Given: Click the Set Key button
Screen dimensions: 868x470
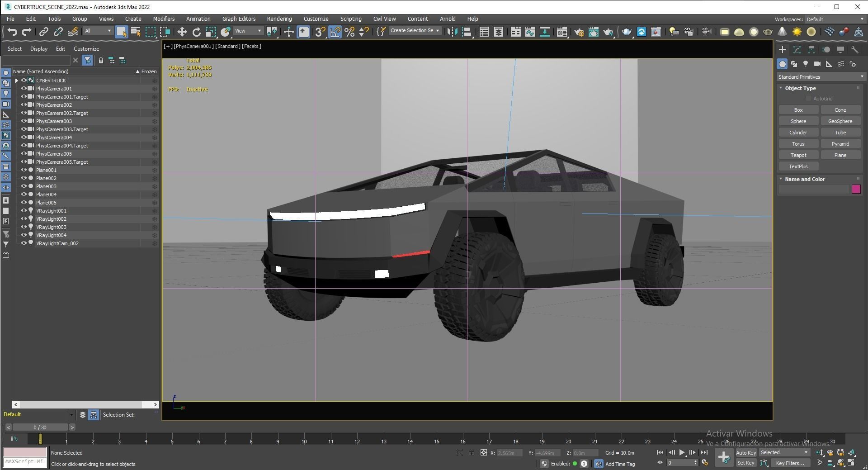Looking at the screenshot, I should pos(745,463).
